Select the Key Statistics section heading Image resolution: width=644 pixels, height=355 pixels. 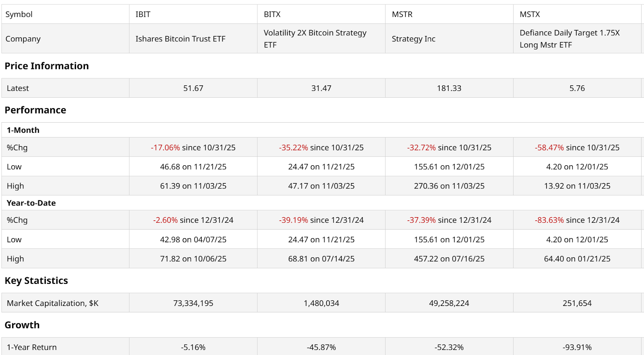pyautogui.click(x=36, y=281)
